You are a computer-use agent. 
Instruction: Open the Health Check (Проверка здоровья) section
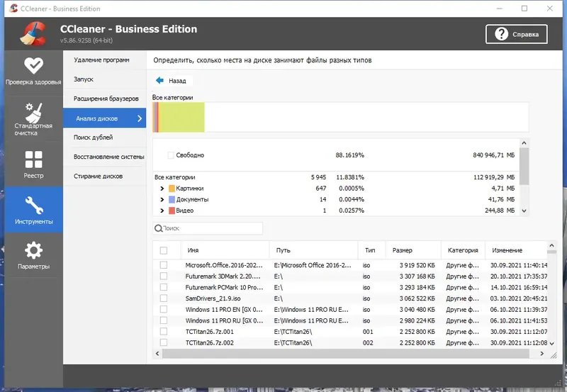pos(33,72)
